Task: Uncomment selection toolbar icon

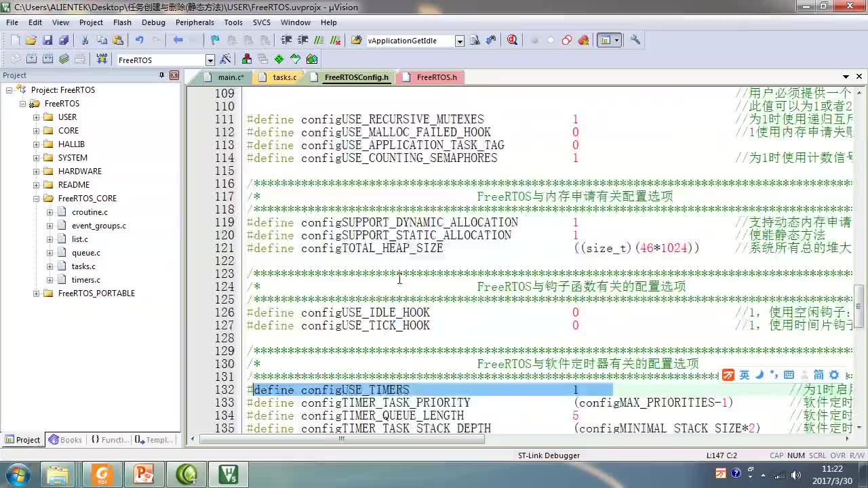Action: (x=335, y=40)
